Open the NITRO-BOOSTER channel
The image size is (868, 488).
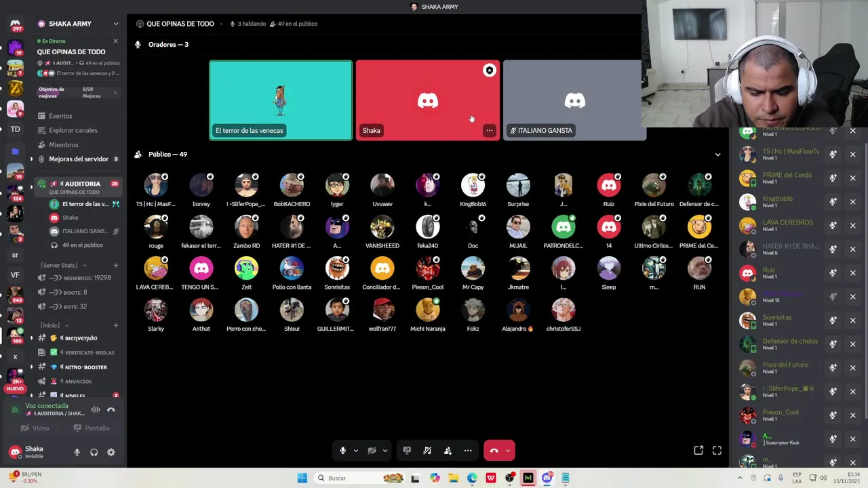(78, 367)
